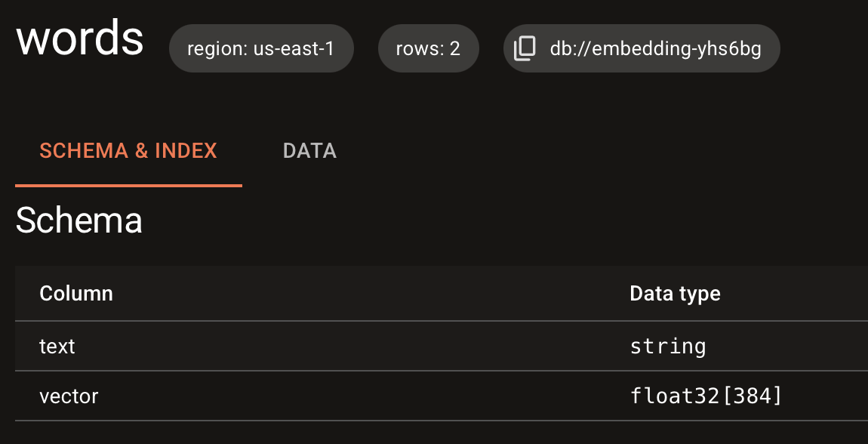Select the region: us-east-1 chip

click(261, 48)
